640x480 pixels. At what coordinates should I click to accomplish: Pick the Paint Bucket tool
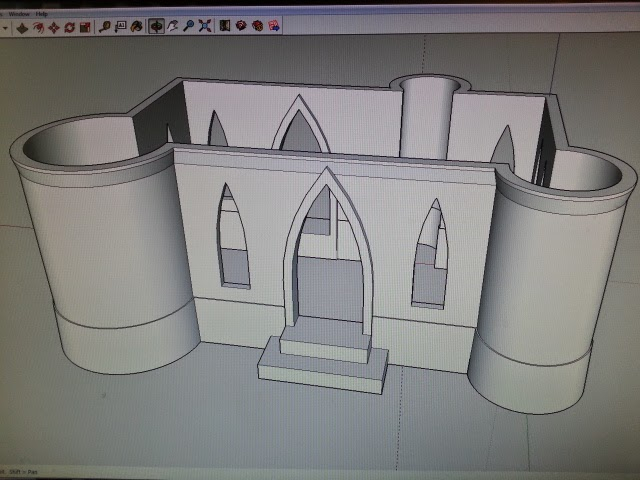point(137,27)
